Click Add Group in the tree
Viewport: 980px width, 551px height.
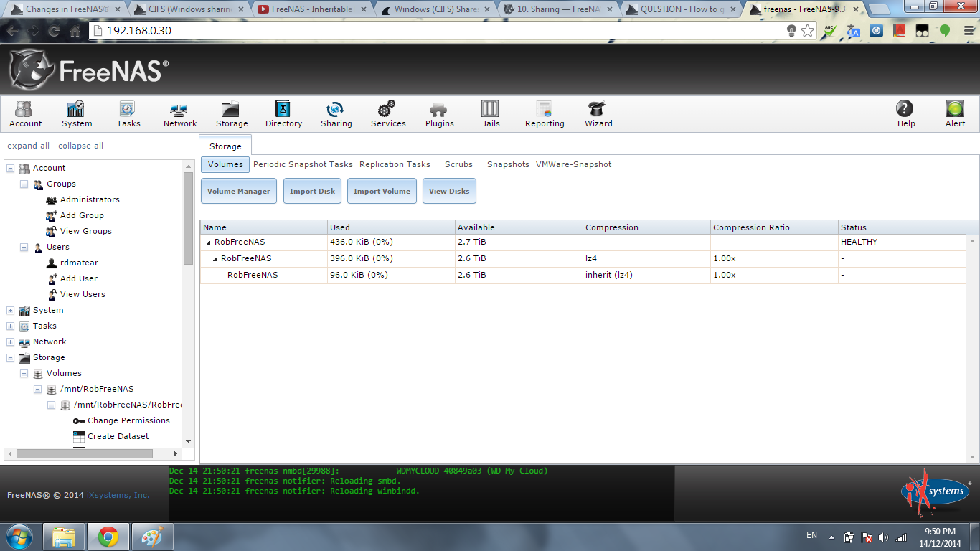[x=82, y=215]
